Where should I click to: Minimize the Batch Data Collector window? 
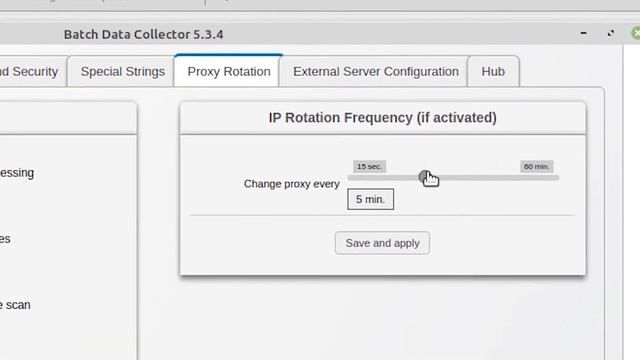tap(584, 33)
